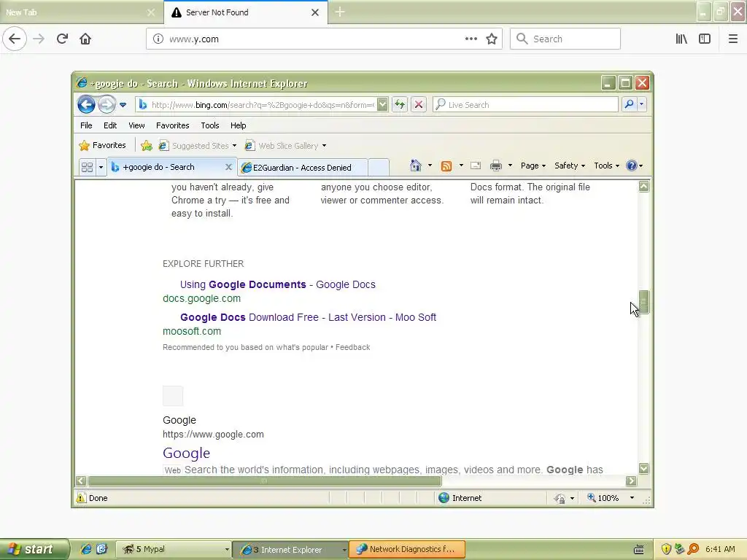Viewport: 747px width, 560px height.
Task: Expand the IE address bar dropdown
Action: click(382, 105)
